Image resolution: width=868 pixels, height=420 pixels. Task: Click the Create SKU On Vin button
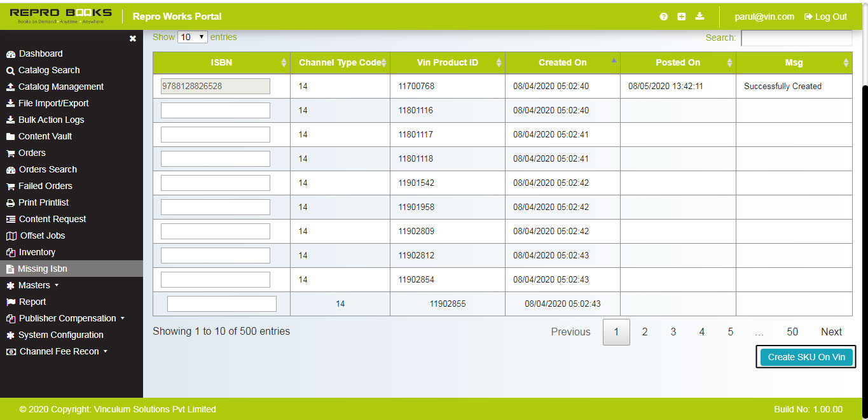tap(806, 357)
